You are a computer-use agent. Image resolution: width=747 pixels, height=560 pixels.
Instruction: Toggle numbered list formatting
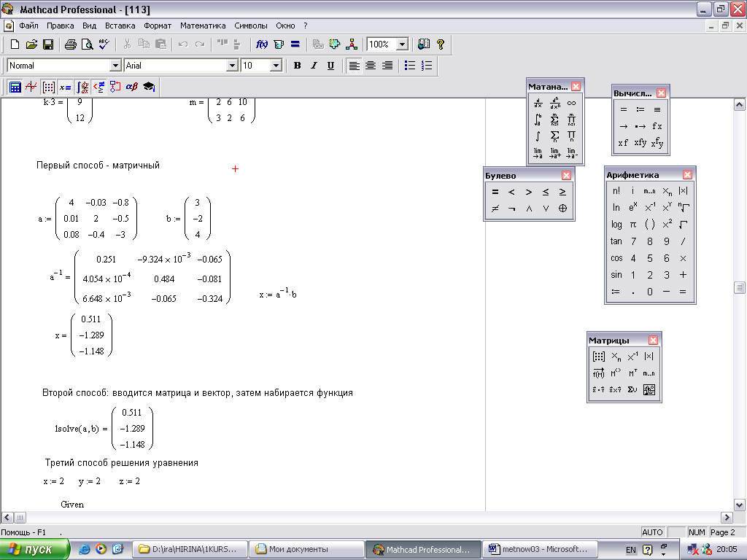click(427, 66)
